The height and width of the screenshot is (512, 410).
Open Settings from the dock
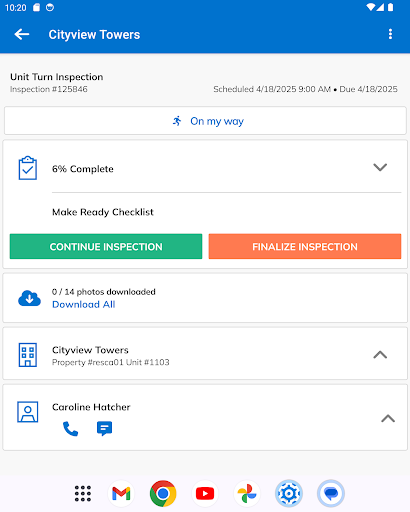click(289, 493)
